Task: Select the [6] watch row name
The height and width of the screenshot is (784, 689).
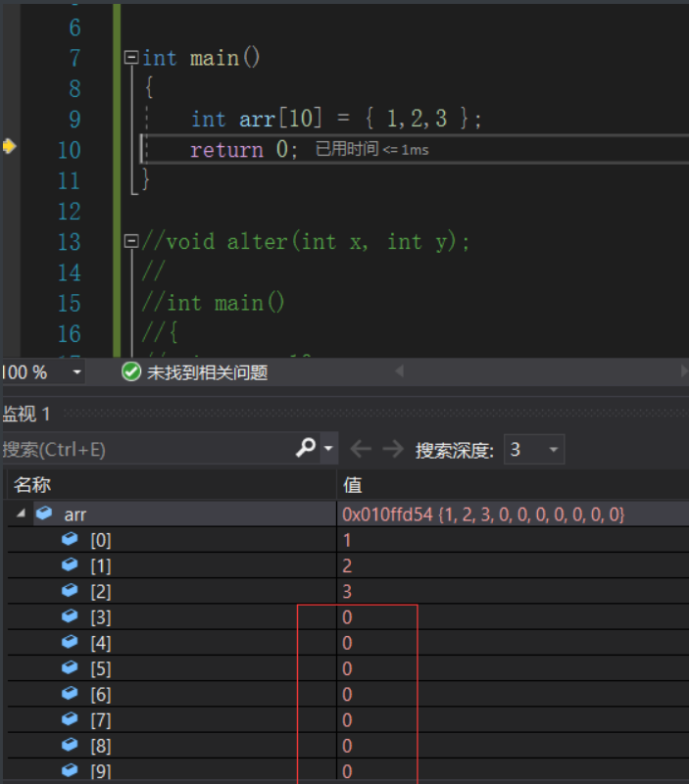Action: click(x=101, y=695)
